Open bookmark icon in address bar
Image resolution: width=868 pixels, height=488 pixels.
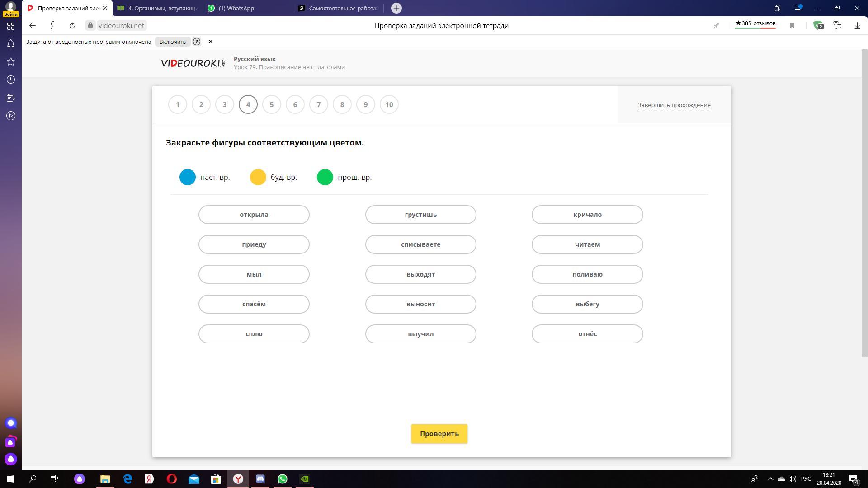[792, 26]
